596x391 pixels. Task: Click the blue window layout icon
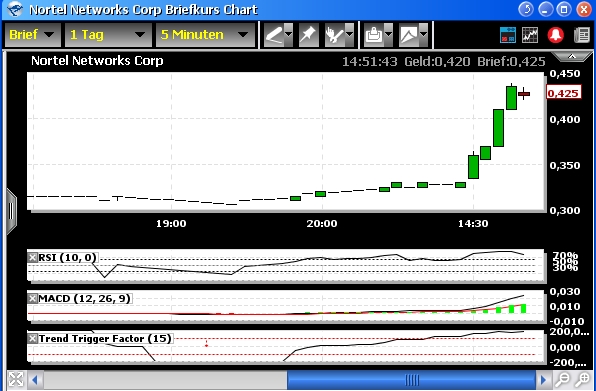pos(508,35)
